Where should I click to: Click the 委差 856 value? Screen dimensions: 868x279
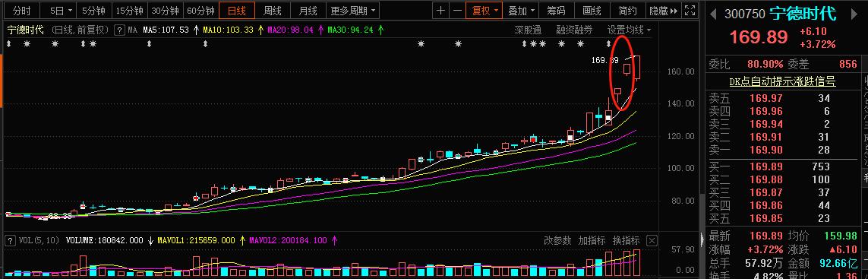[847, 65]
